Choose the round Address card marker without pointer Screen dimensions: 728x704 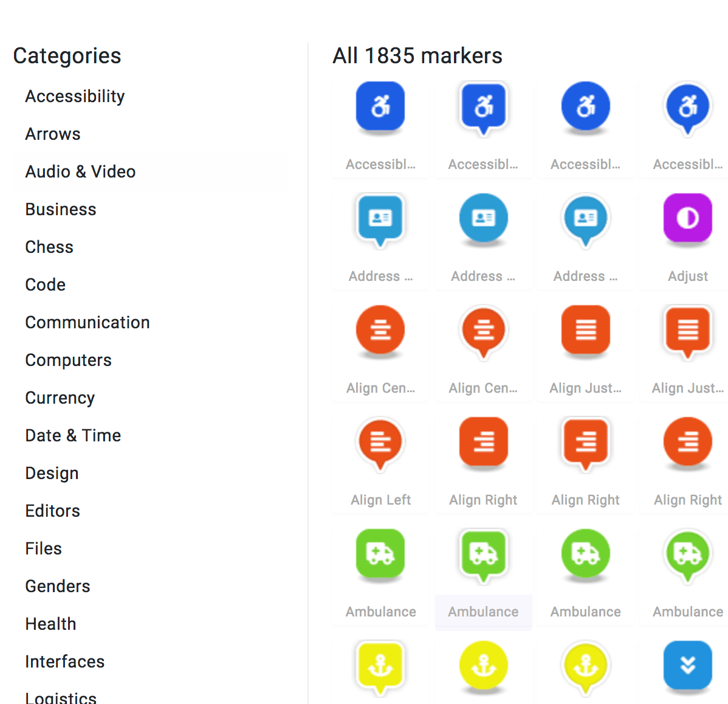click(483, 218)
